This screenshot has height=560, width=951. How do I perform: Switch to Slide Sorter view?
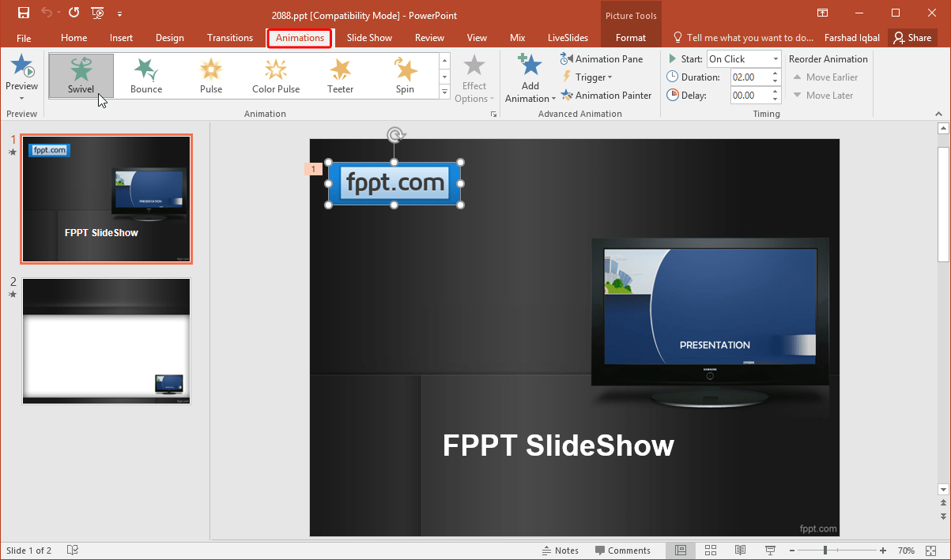pyautogui.click(x=710, y=550)
